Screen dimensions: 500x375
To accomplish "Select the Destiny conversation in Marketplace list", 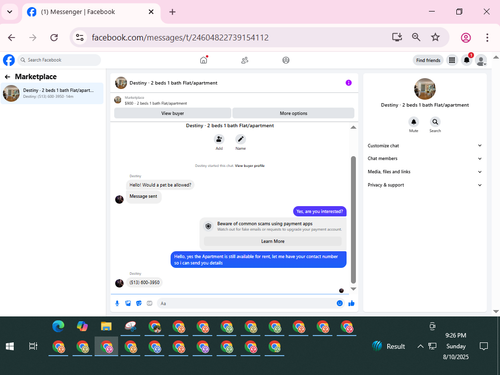I will tap(52, 93).
